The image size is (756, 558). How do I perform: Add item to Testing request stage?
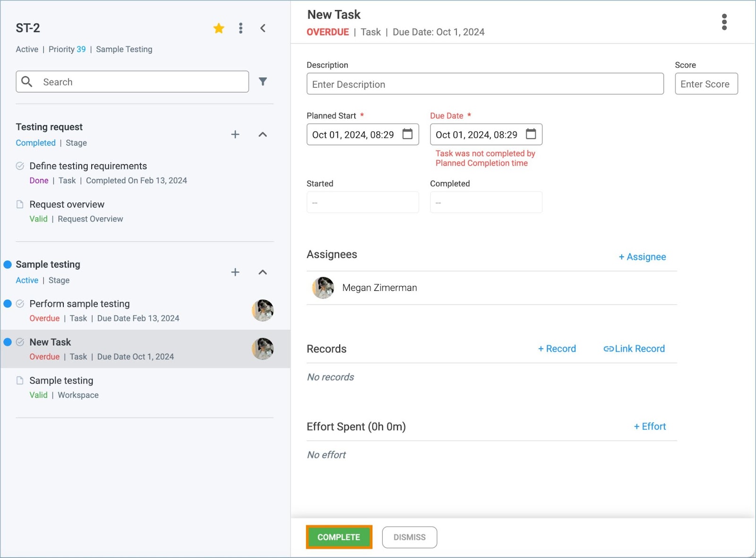[235, 135]
